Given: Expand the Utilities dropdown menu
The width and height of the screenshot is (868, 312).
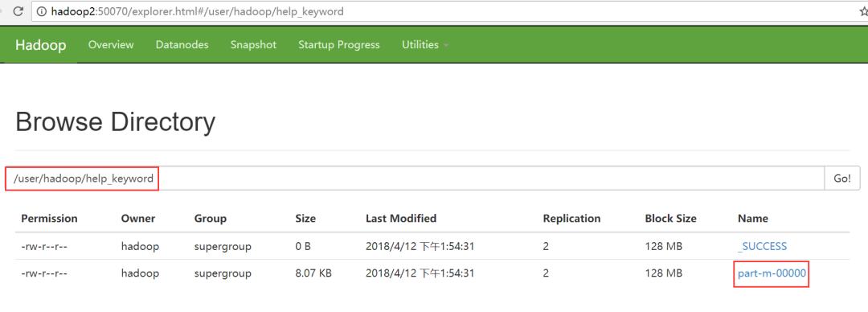Looking at the screenshot, I should coord(425,45).
